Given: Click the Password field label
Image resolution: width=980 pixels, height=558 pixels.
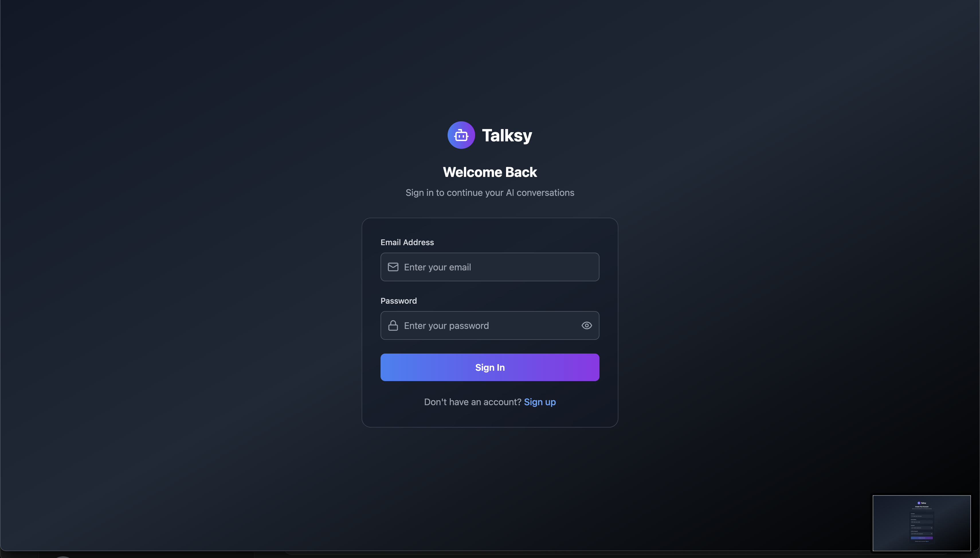Looking at the screenshot, I should tap(399, 301).
